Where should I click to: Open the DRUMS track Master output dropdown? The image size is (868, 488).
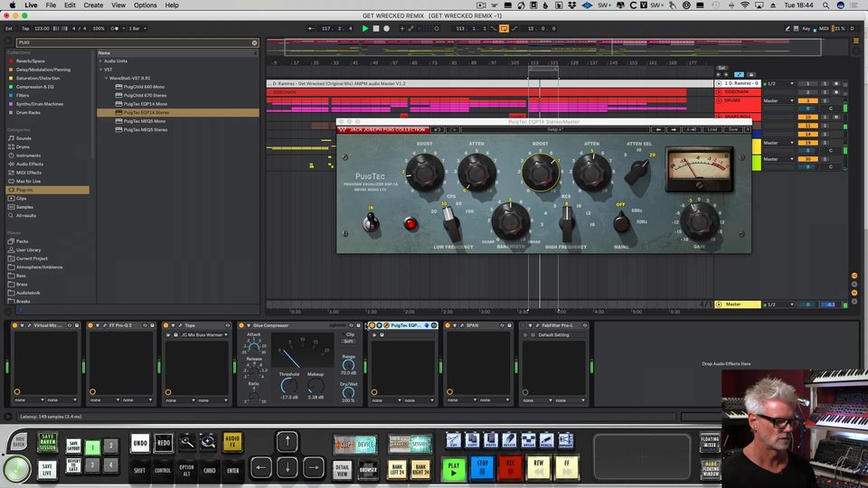[x=778, y=100]
